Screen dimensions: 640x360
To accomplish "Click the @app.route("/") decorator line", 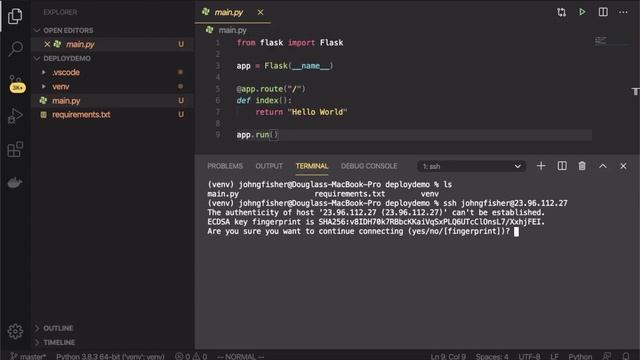I will pos(271,89).
